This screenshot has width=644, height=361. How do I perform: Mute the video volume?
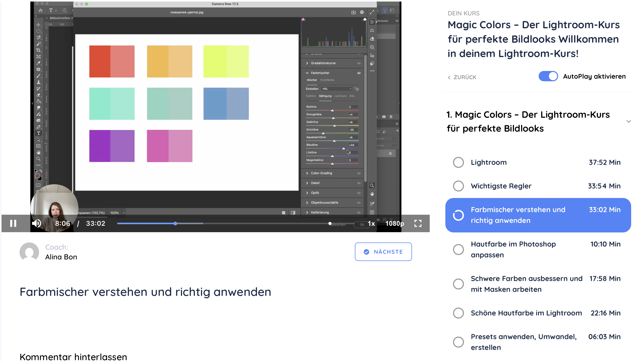(36, 223)
